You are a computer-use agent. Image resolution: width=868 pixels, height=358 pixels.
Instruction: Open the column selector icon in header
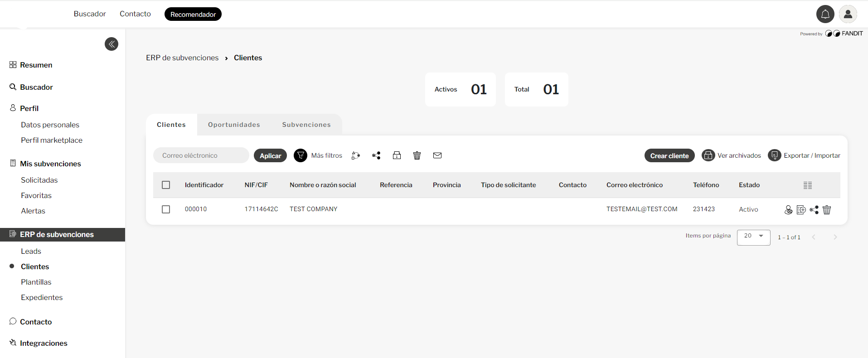coord(807,185)
